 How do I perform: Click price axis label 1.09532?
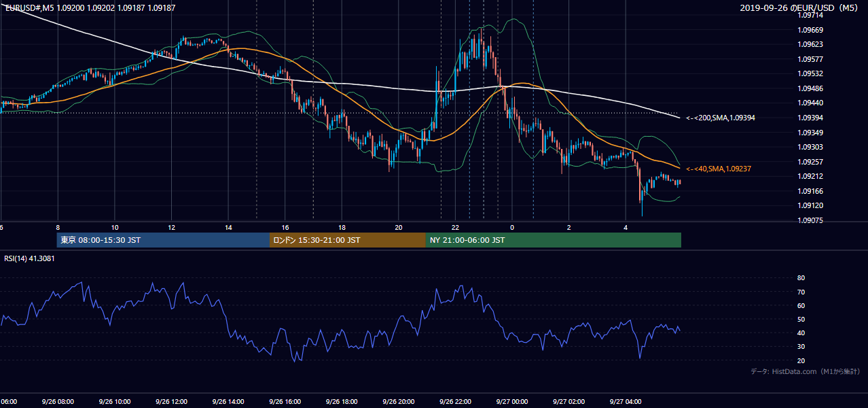point(810,73)
